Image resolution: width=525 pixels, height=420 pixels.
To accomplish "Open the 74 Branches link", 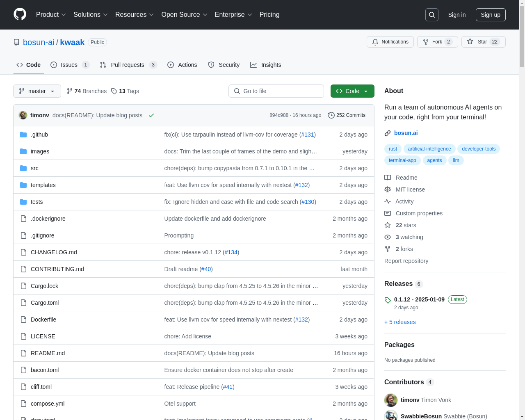I will pyautogui.click(x=87, y=91).
